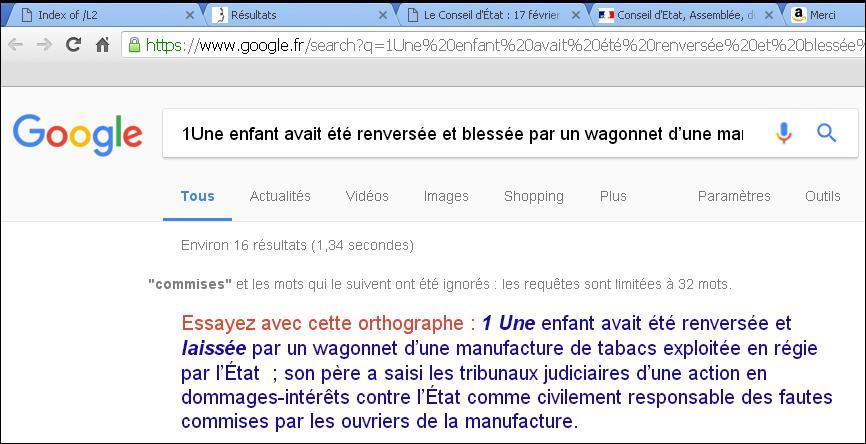Reload the page with the refresh icon
This screenshot has width=866, height=444.
tap(72, 45)
